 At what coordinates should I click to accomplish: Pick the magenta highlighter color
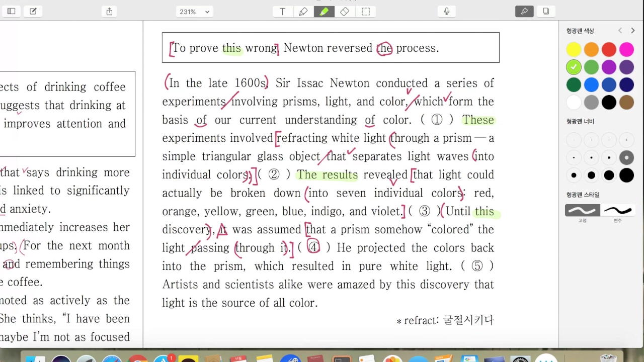626,49
